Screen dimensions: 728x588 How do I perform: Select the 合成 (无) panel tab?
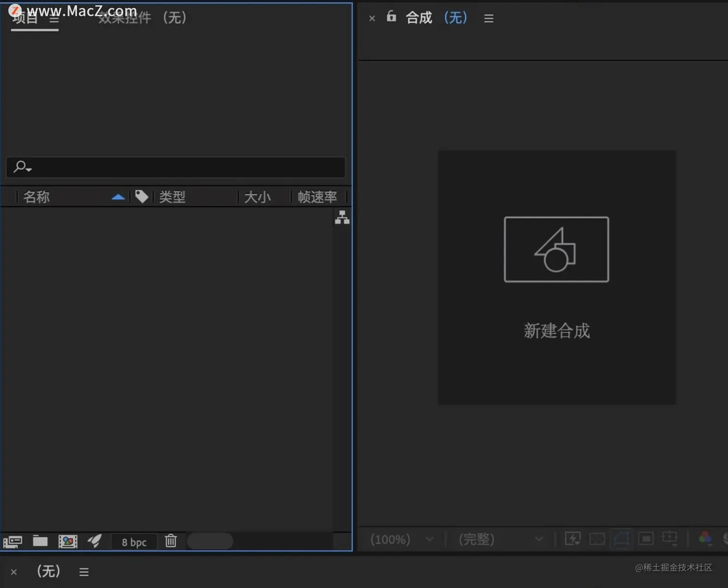coord(436,18)
